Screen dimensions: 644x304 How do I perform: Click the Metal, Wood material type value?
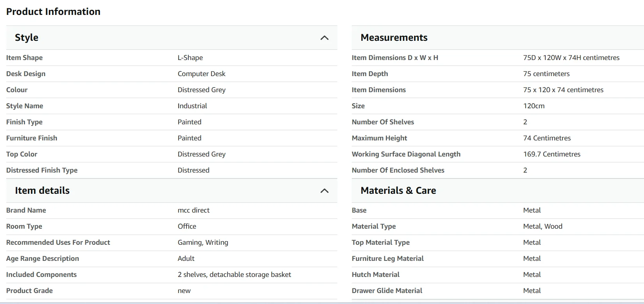coord(543,226)
